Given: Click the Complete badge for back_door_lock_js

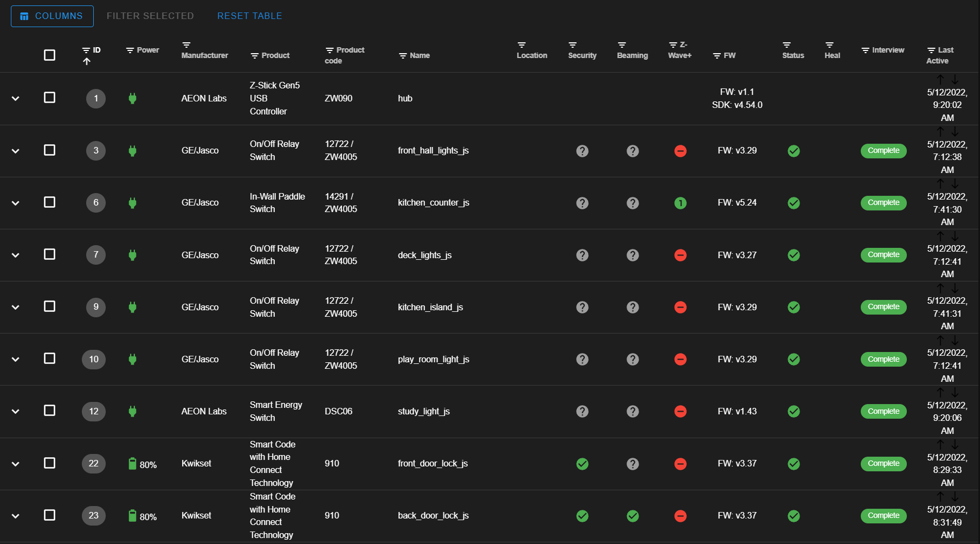Looking at the screenshot, I should (x=884, y=516).
